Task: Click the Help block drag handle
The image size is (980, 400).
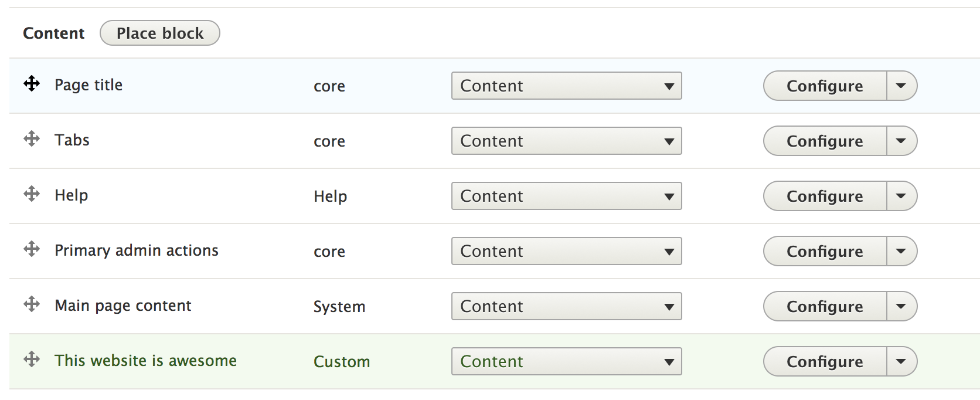Action: pos(32,194)
